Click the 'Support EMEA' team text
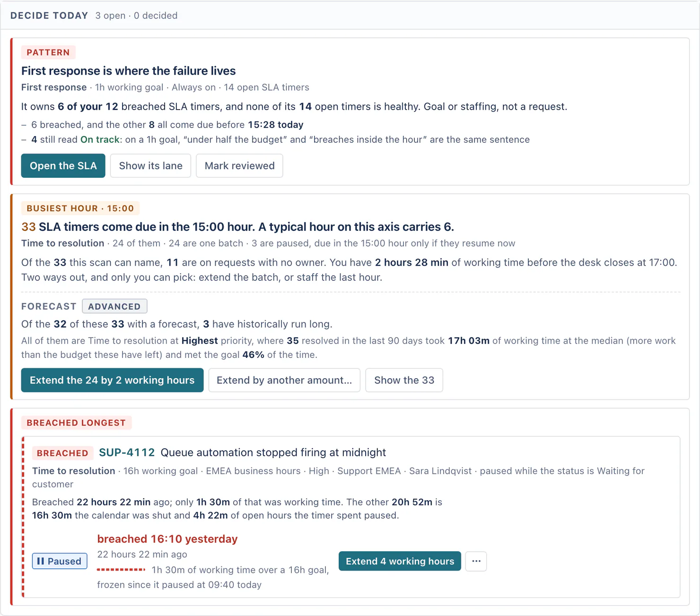700x616 pixels. [x=369, y=471]
